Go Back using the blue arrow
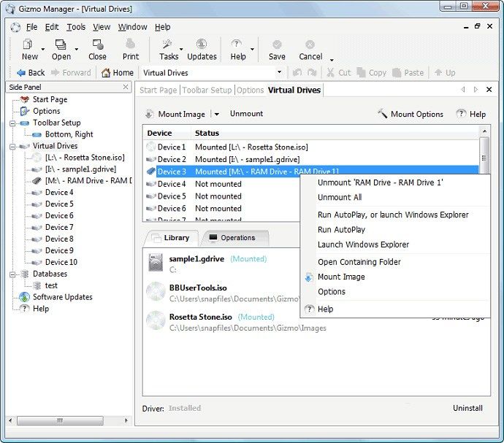This screenshot has height=443, width=504. (21, 73)
